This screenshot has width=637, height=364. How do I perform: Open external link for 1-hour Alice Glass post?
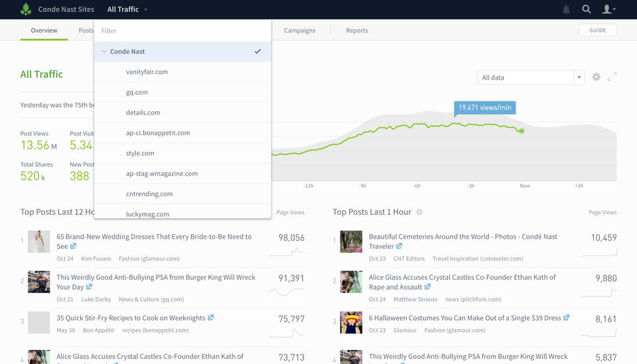click(427, 287)
